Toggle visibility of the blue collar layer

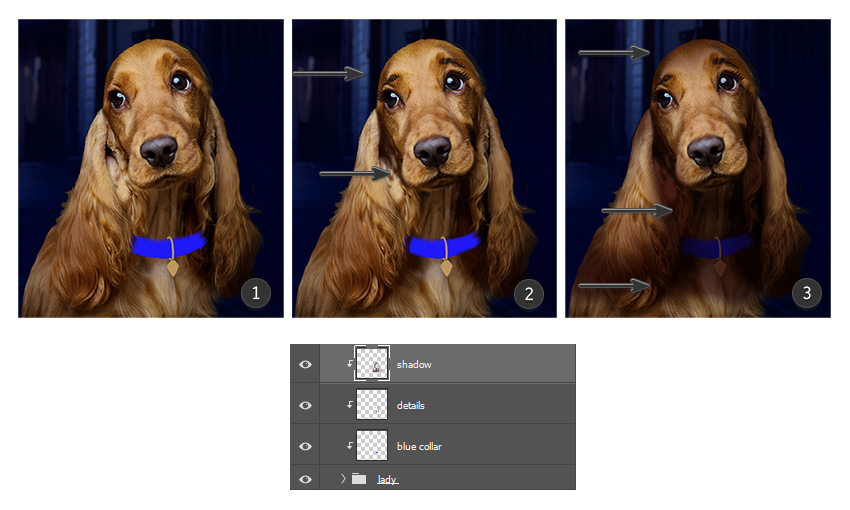305,446
